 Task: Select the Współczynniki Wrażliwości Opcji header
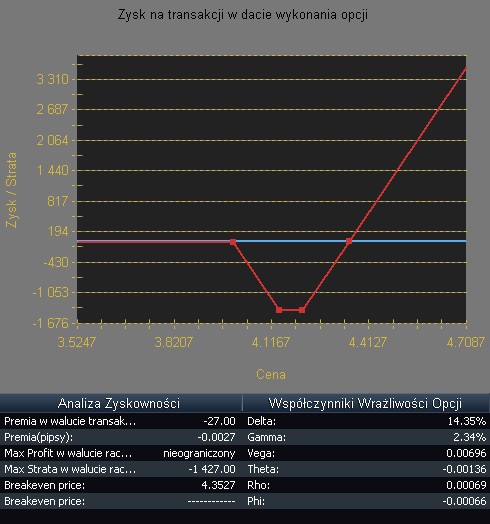pos(366,403)
